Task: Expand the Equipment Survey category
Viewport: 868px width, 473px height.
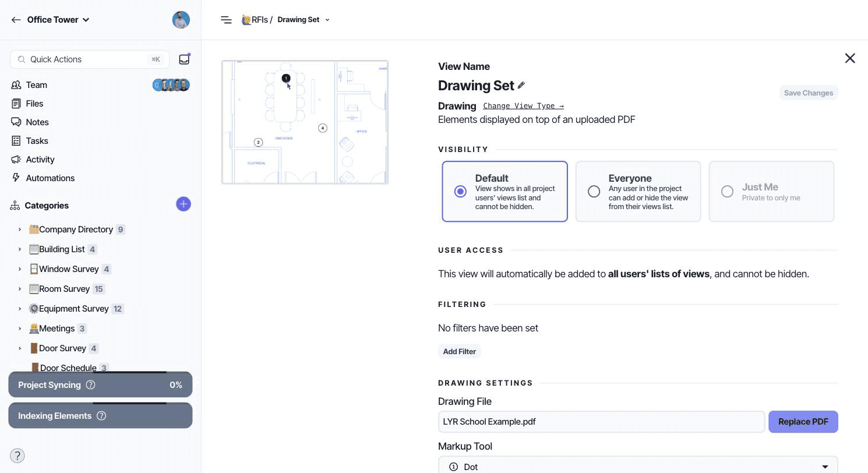Action: pyautogui.click(x=20, y=309)
